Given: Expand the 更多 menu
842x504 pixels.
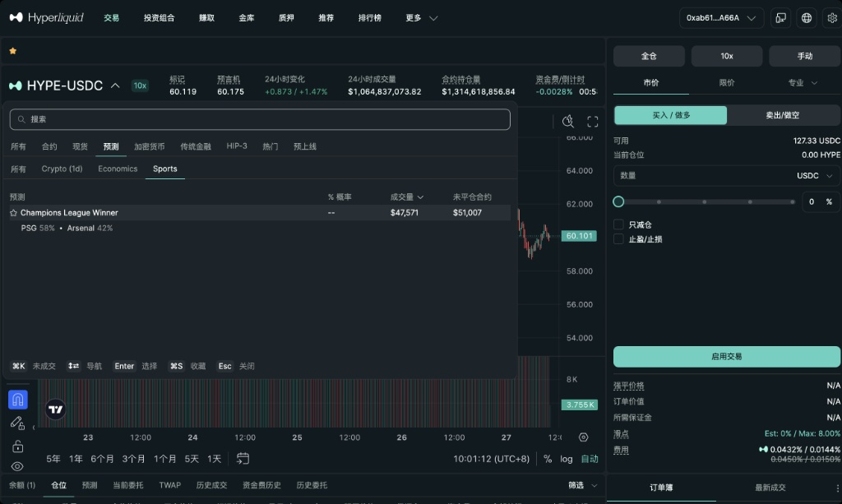Looking at the screenshot, I should pos(422,18).
